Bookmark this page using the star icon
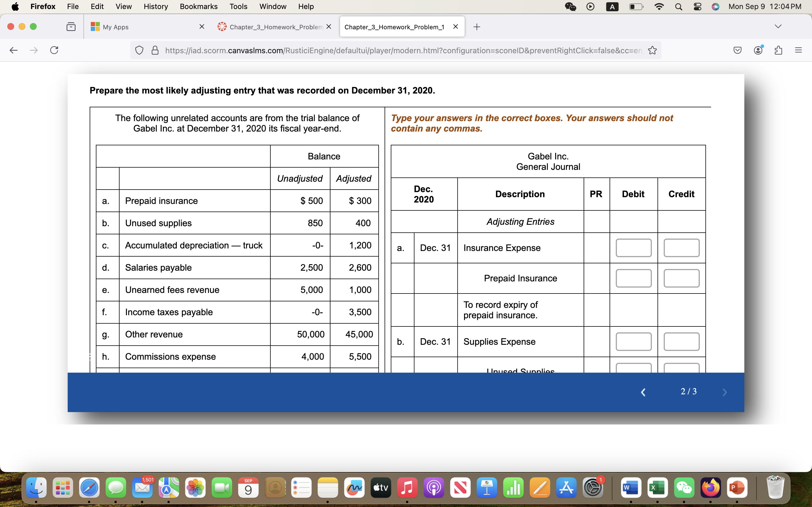 point(652,50)
